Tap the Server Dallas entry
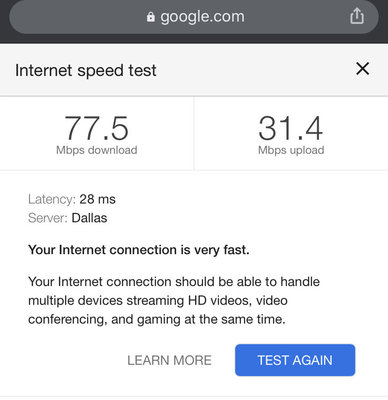Viewport: 388px width, 400px height. [68, 218]
